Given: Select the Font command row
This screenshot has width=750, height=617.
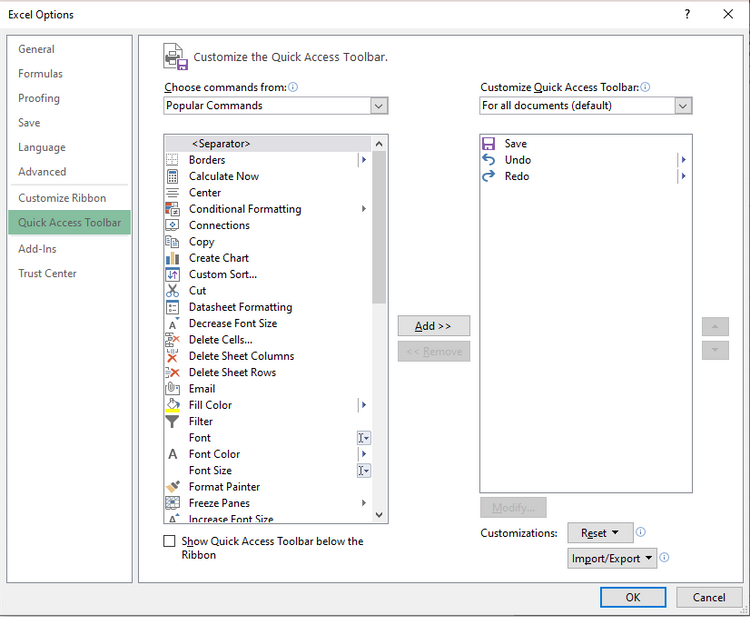Looking at the screenshot, I should coord(268,438).
